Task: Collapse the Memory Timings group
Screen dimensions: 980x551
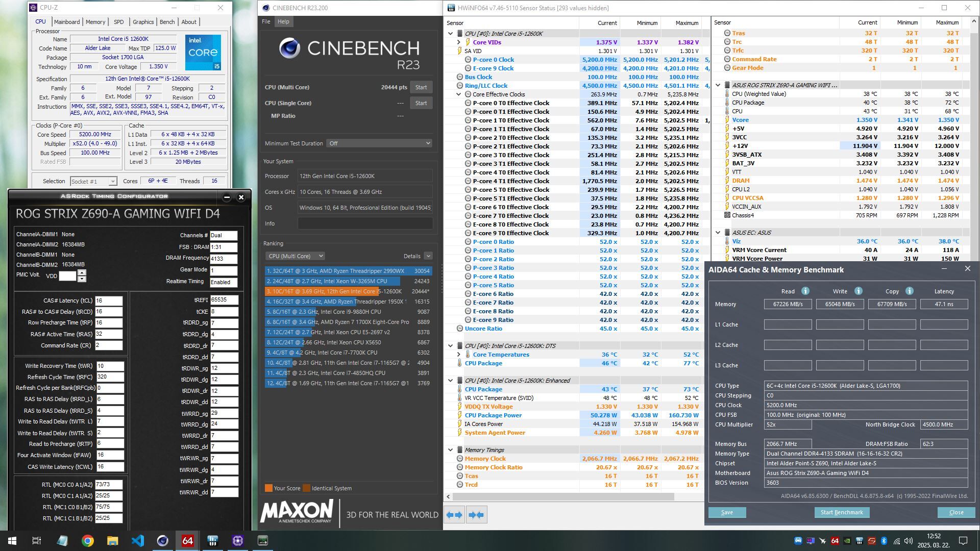Action: [450, 450]
